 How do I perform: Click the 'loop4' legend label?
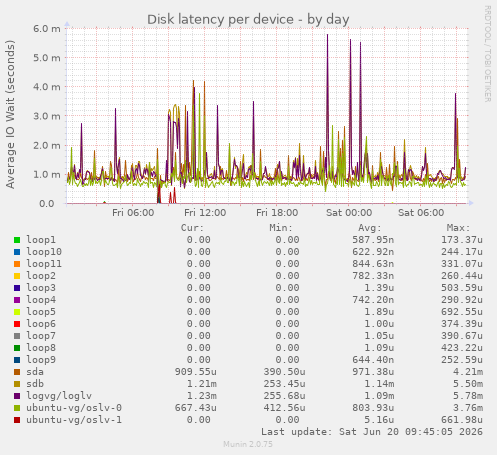41,300
